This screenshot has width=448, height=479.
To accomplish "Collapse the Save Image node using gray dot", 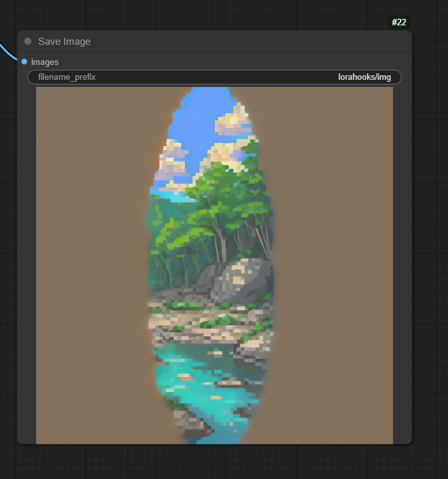I will (28, 42).
